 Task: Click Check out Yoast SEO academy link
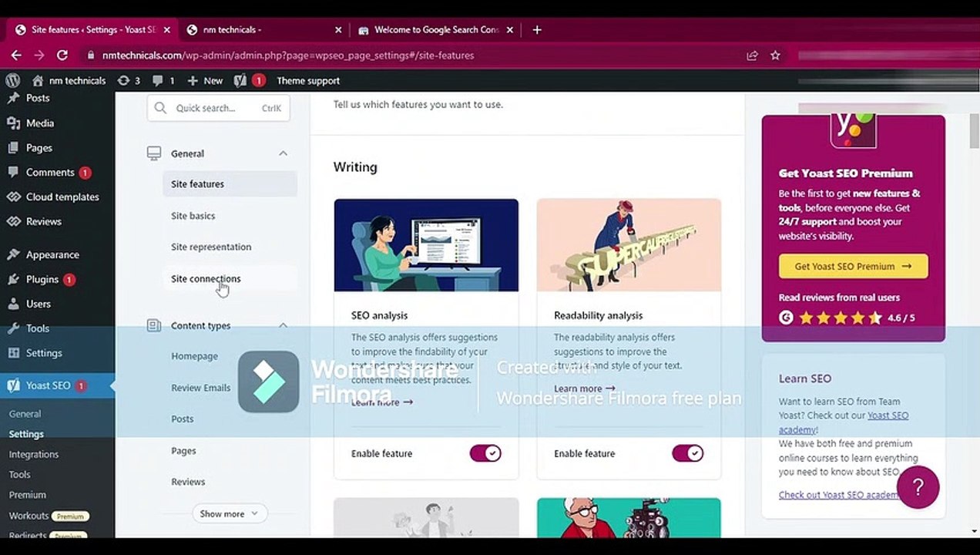tap(838, 495)
